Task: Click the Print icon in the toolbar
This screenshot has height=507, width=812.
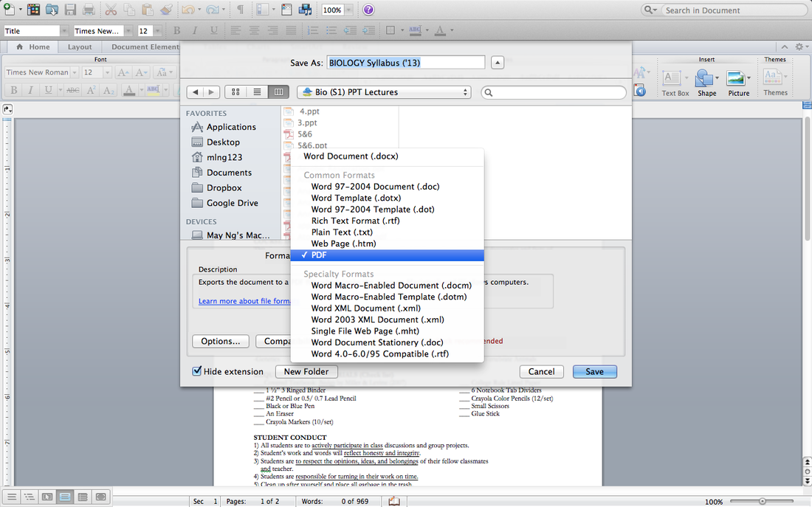Action: tap(88, 10)
